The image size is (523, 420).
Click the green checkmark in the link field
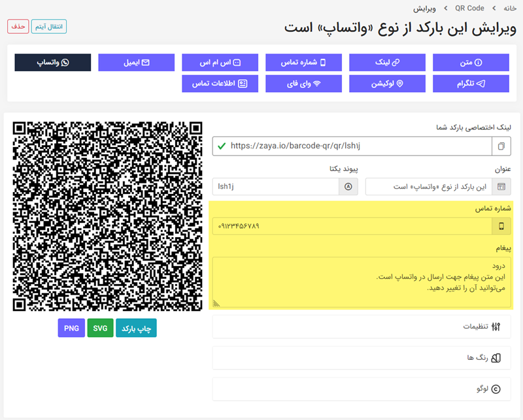[222, 146]
